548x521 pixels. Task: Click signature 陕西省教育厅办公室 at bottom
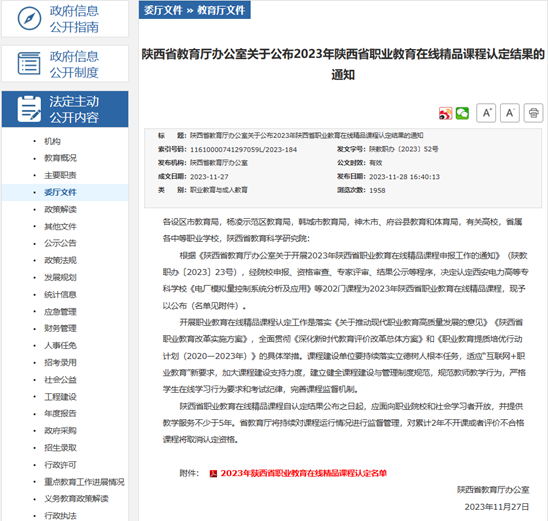pyautogui.click(x=493, y=490)
